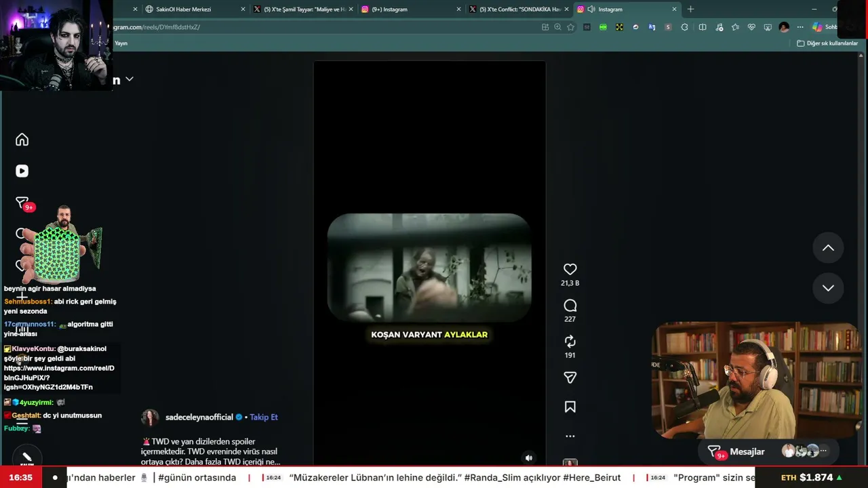
Task: Open the Instagram reel link in chat
Action: pos(59,378)
